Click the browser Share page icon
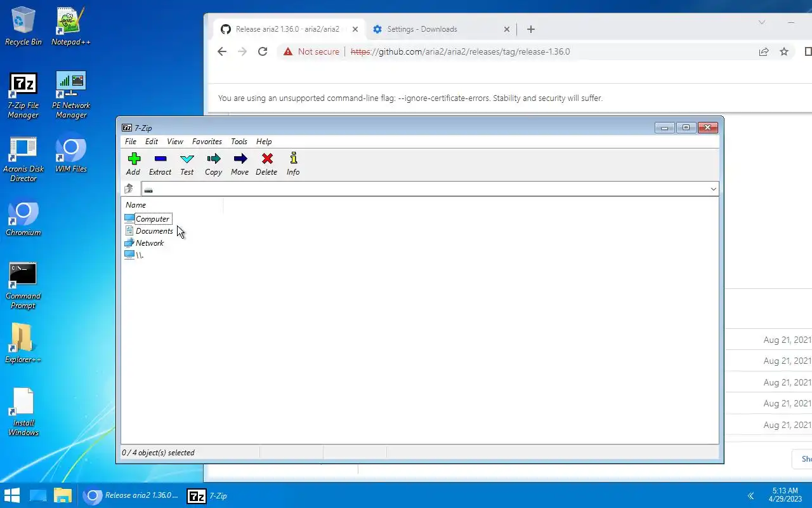The image size is (812, 508). pos(764,51)
